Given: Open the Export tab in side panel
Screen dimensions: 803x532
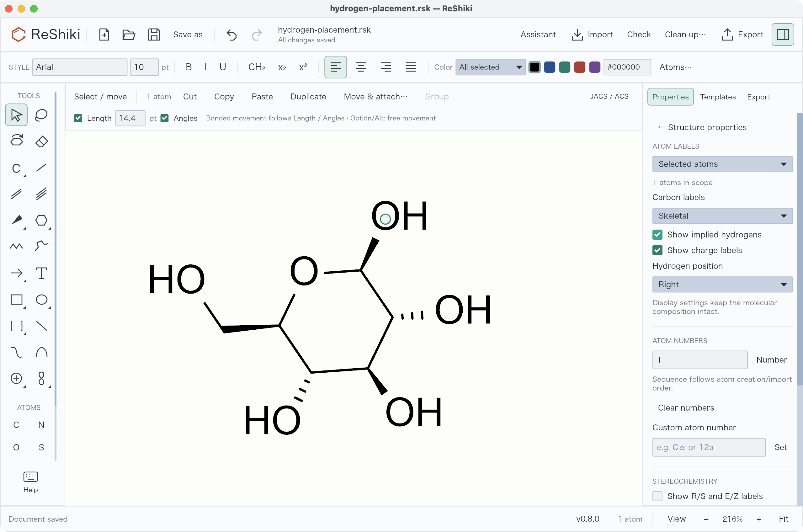Looking at the screenshot, I should pyautogui.click(x=758, y=97).
